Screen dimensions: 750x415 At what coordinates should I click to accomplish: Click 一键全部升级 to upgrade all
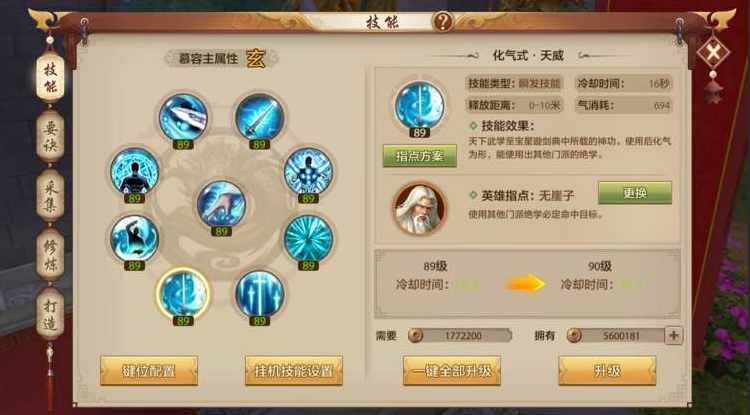pyautogui.click(x=452, y=371)
